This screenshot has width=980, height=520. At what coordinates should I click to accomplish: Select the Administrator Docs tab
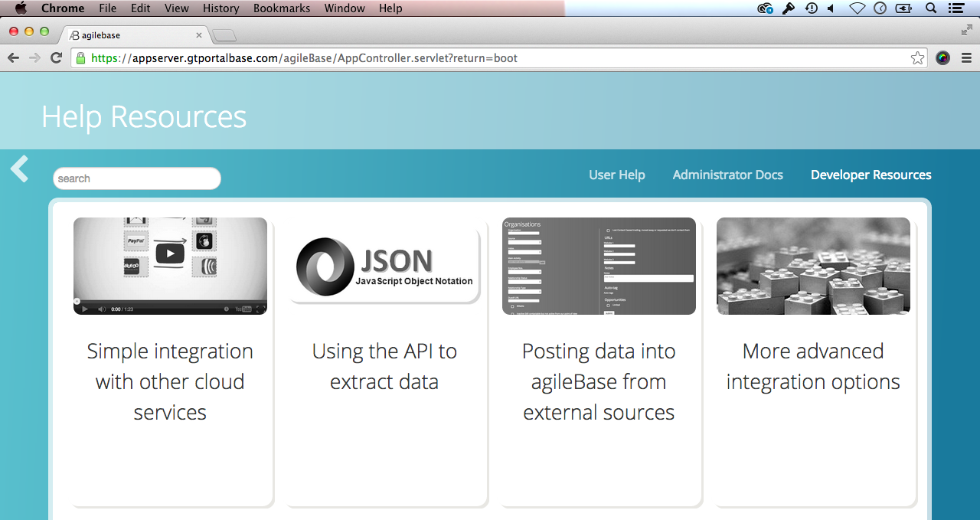coord(727,175)
